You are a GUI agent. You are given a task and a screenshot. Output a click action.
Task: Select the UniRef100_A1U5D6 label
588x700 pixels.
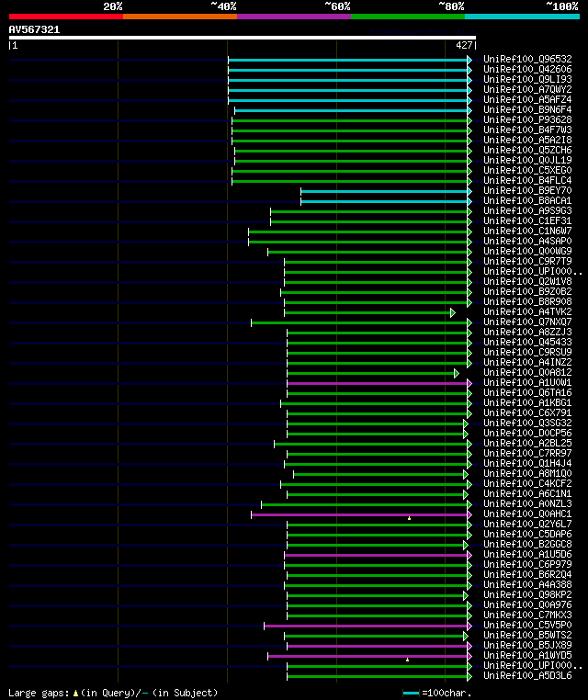[x=527, y=554]
